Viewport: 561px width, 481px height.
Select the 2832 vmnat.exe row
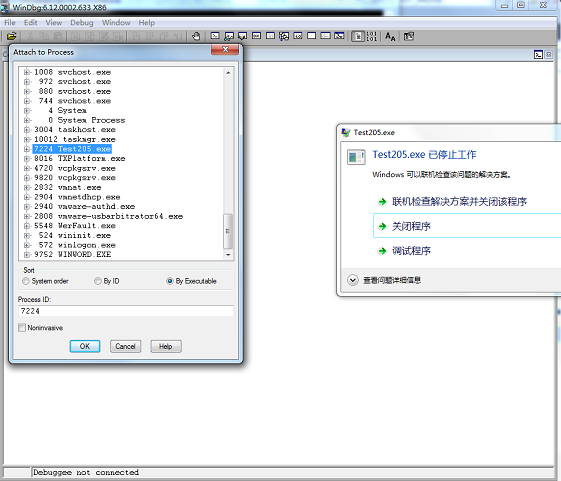pyautogui.click(x=68, y=187)
